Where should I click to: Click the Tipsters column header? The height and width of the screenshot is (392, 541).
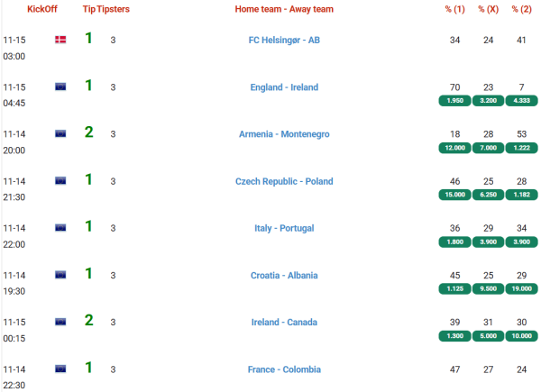tap(113, 9)
